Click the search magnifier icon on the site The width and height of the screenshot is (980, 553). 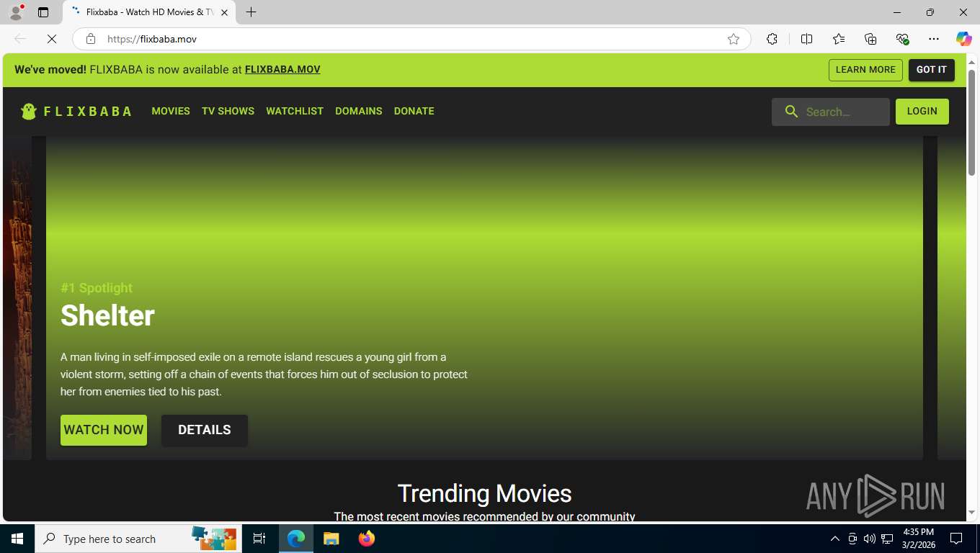791,112
